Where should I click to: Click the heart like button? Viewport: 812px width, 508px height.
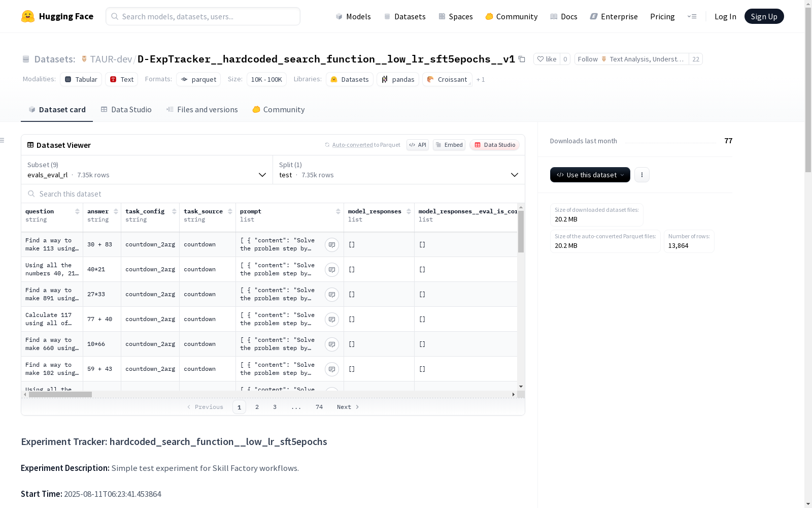coord(547,59)
